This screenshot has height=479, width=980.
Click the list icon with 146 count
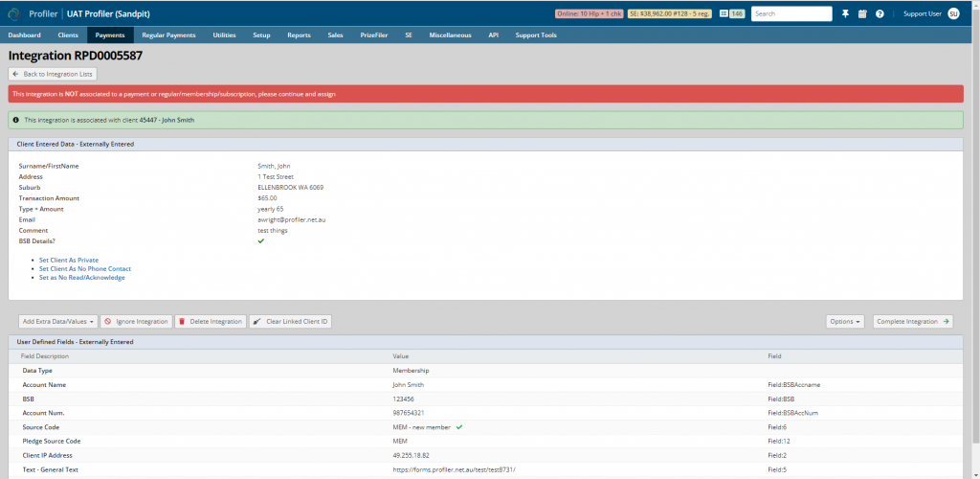point(732,13)
